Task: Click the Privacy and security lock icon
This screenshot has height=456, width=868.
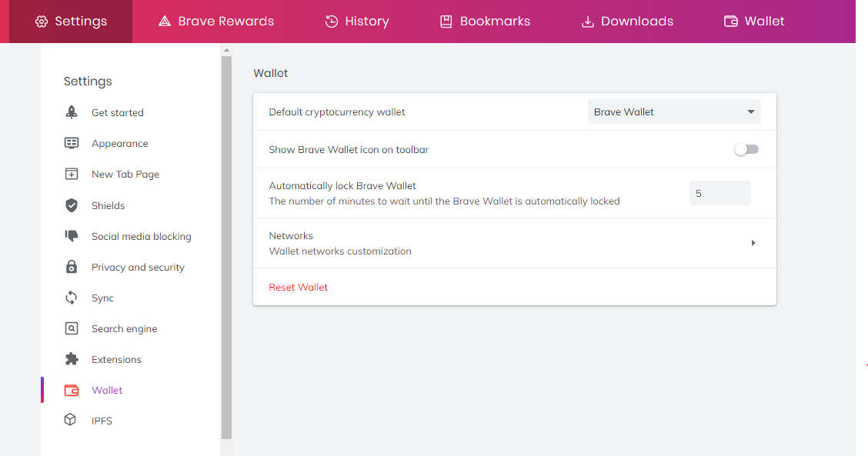Action: [x=72, y=267]
